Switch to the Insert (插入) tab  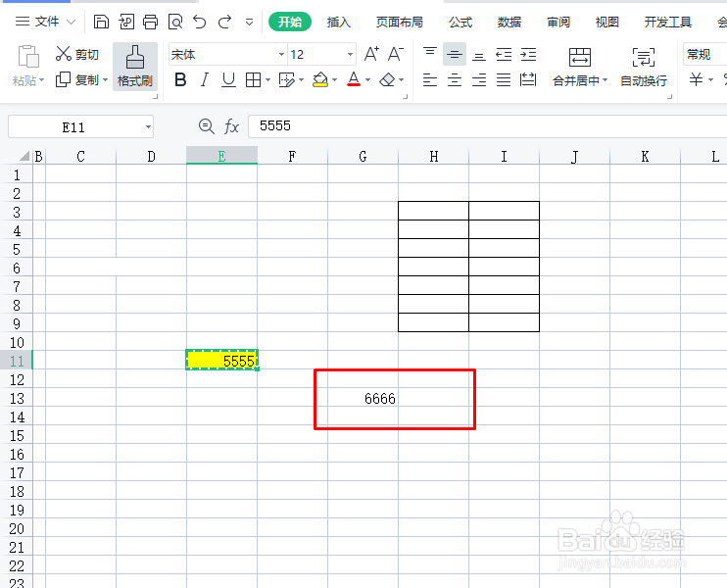pyautogui.click(x=338, y=22)
